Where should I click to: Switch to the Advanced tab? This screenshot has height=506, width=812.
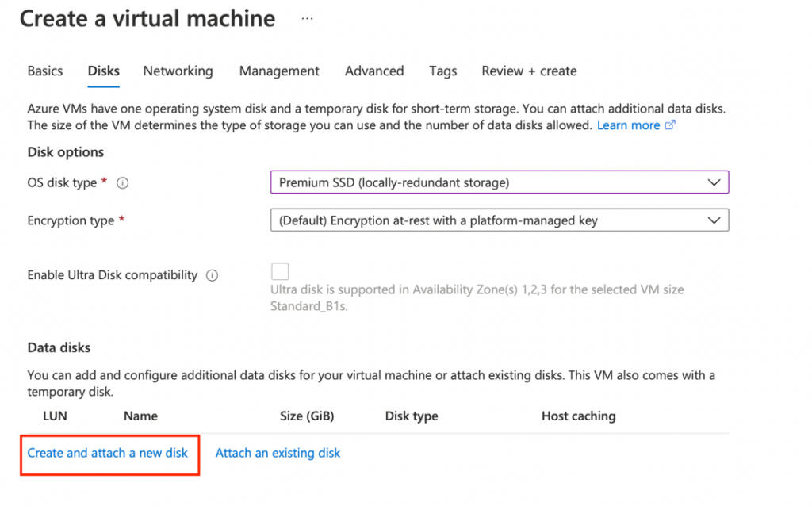374,71
